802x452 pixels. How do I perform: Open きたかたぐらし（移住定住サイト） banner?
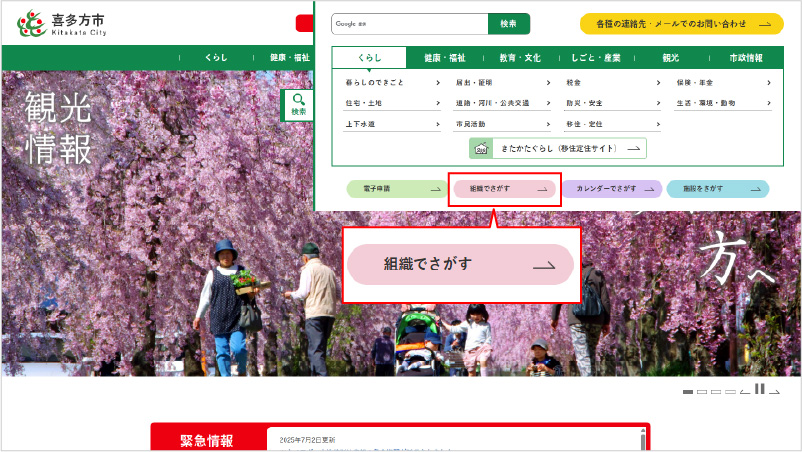(x=558, y=148)
